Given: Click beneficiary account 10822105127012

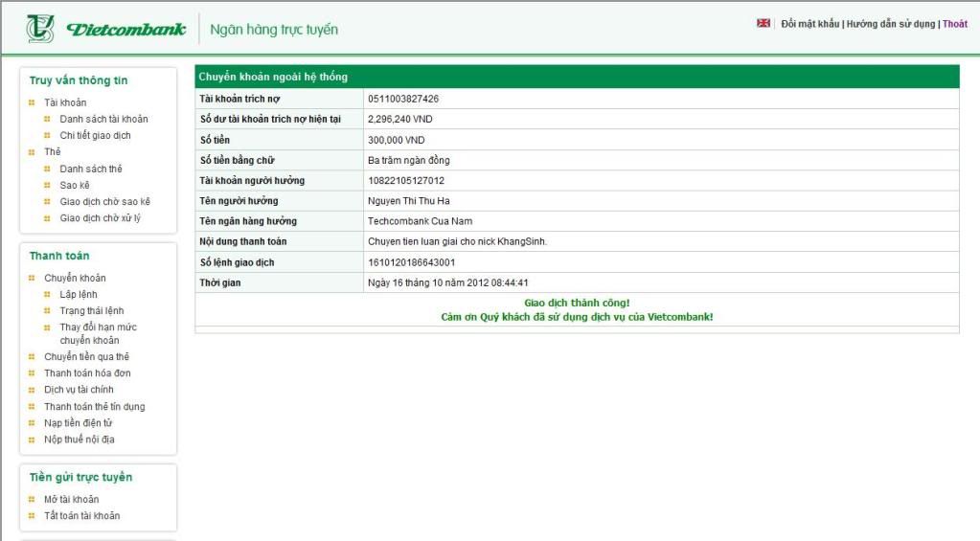Looking at the screenshot, I should point(406,181).
